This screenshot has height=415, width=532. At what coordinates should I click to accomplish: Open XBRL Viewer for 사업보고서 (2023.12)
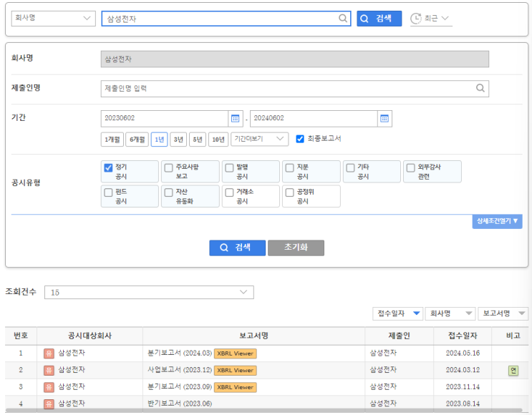[x=235, y=370]
